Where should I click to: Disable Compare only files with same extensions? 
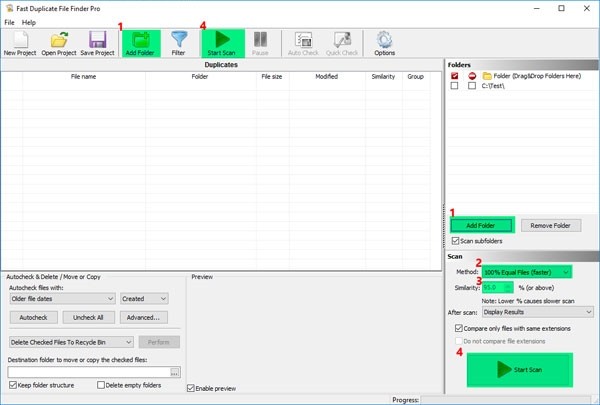459,328
